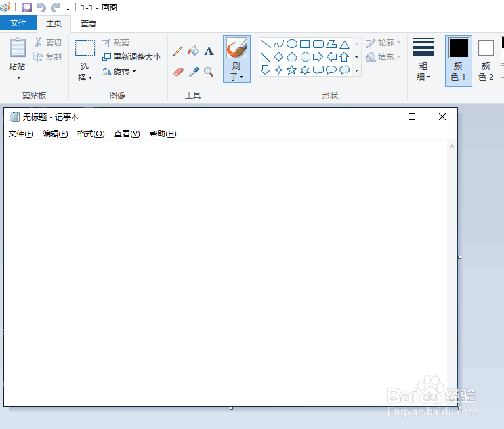Expand the 粘贴 dropdown arrow
Screen dimensions: 504x429
[18, 77]
